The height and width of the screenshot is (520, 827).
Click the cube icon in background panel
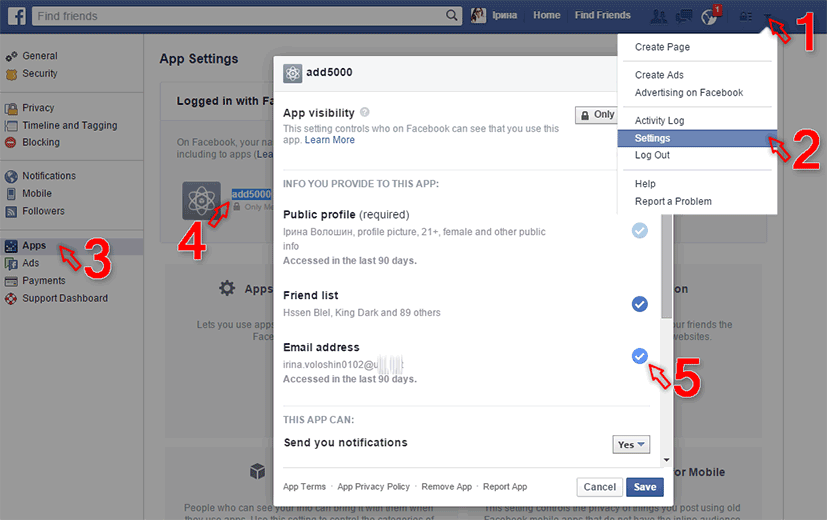[257, 471]
